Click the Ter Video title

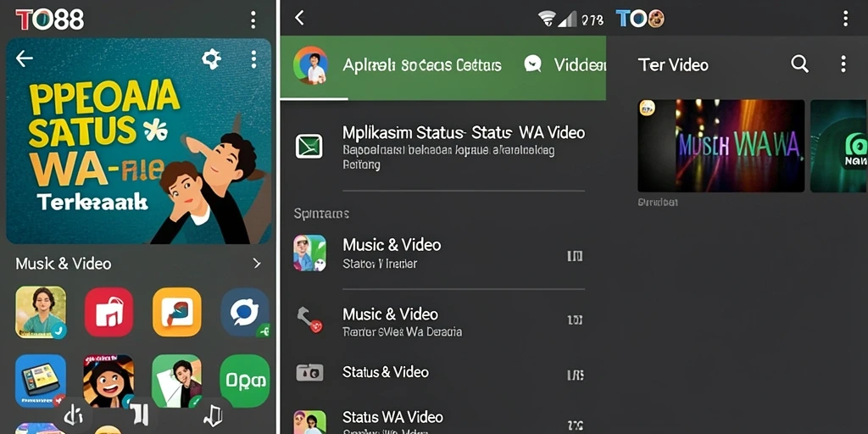[x=673, y=64]
